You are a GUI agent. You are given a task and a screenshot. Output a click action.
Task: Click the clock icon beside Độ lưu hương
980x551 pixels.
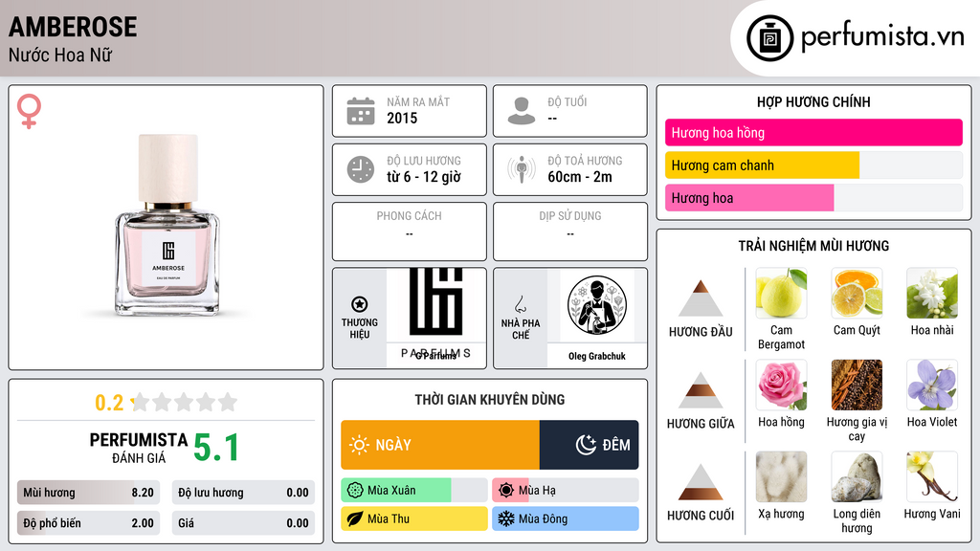[x=361, y=169]
